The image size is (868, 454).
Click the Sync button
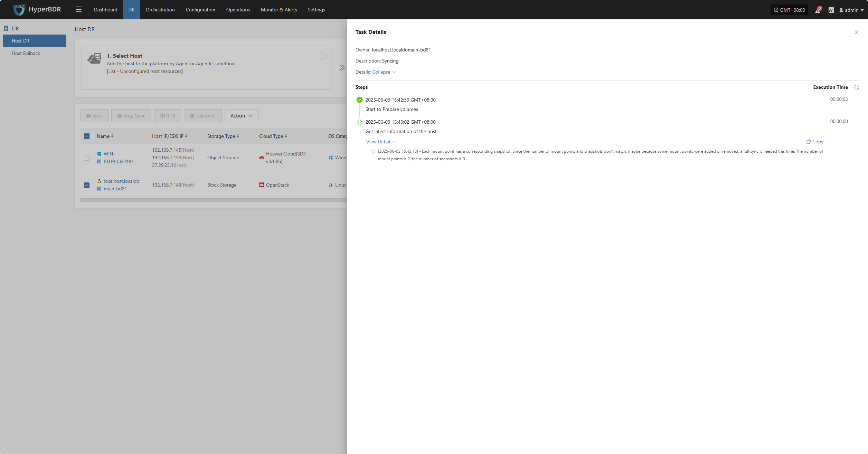point(94,116)
